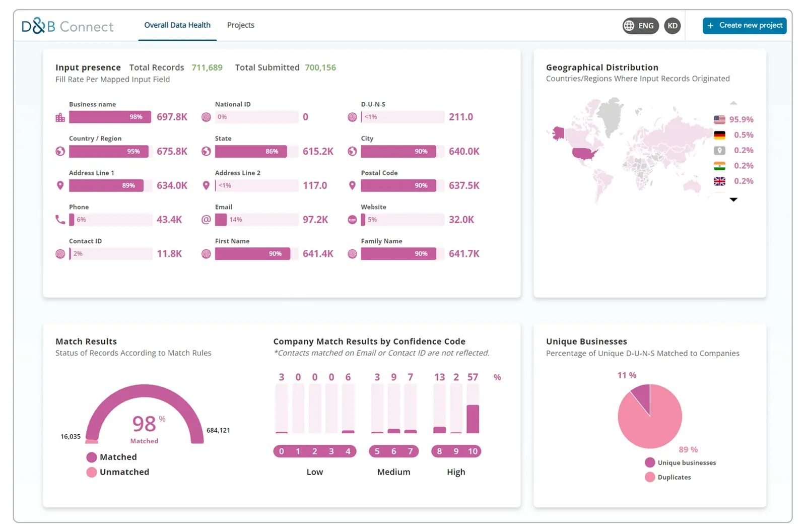
Task: Click the Business name 98% fill bar
Action: (110, 117)
